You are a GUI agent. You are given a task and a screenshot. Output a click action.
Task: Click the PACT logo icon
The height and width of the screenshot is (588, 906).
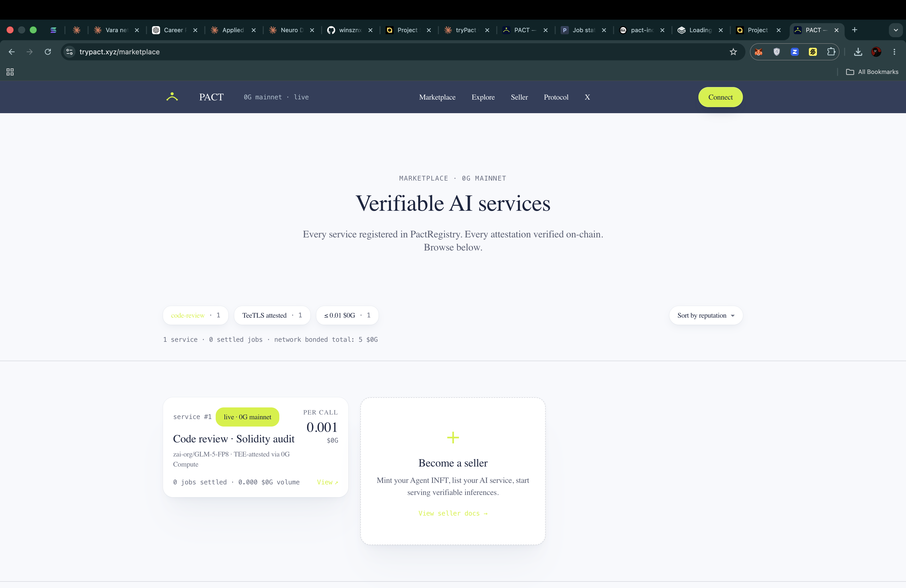pyautogui.click(x=172, y=97)
